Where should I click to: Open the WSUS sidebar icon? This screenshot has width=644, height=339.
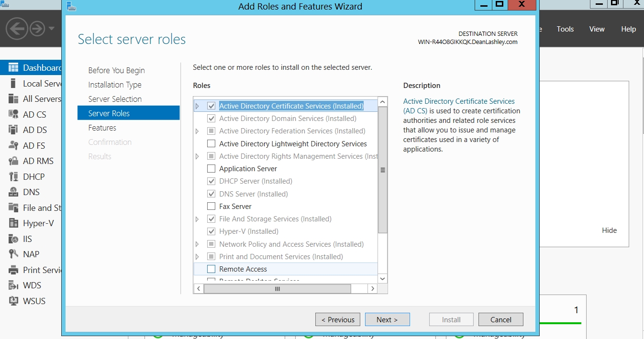[13, 301]
